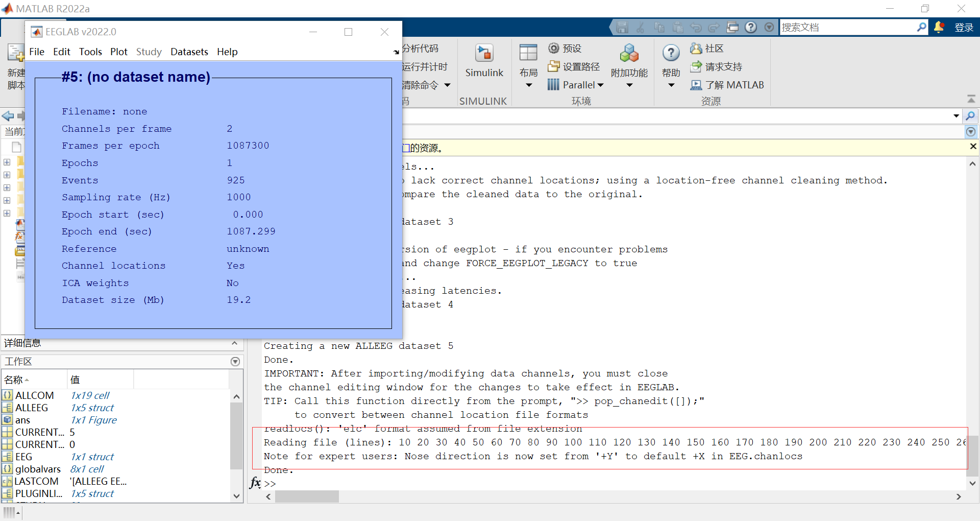Click the Parallel icon in toolstrip
Image resolution: width=980 pixels, height=521 pixels.
tap(554, 85)
